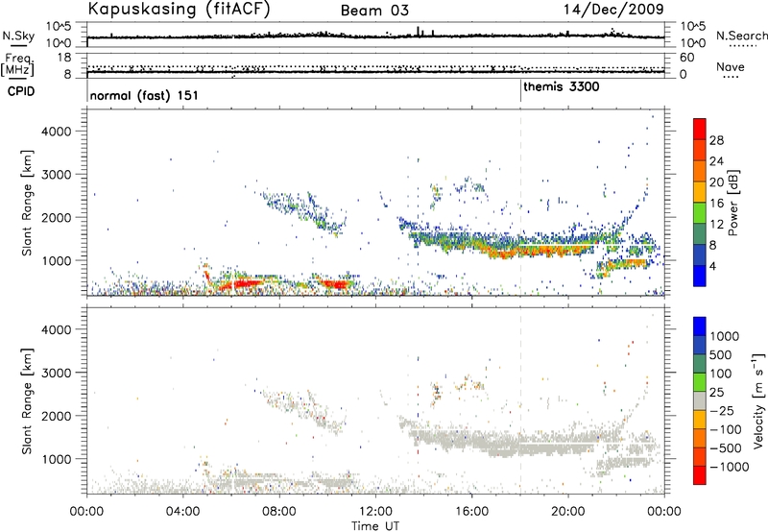Select the "Velocity [m s-1]" colorbar title
Viewport: 768px width, 532px height.
coord(758,400)
